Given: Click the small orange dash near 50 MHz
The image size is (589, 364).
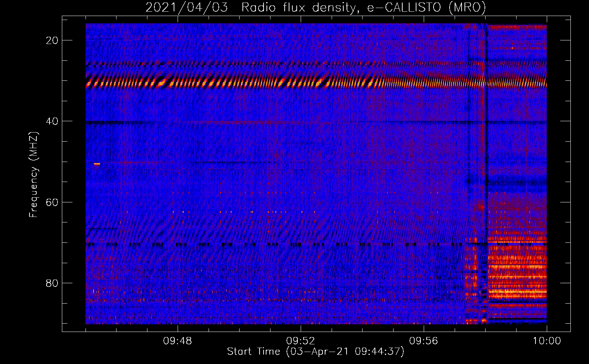Looking at the screenshot, I should (97, 164).
